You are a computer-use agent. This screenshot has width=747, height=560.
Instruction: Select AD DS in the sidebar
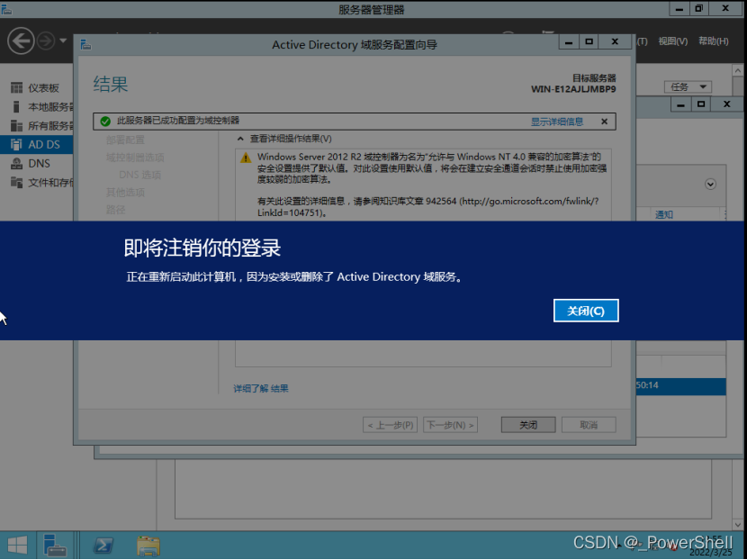[x=37, y=144]
